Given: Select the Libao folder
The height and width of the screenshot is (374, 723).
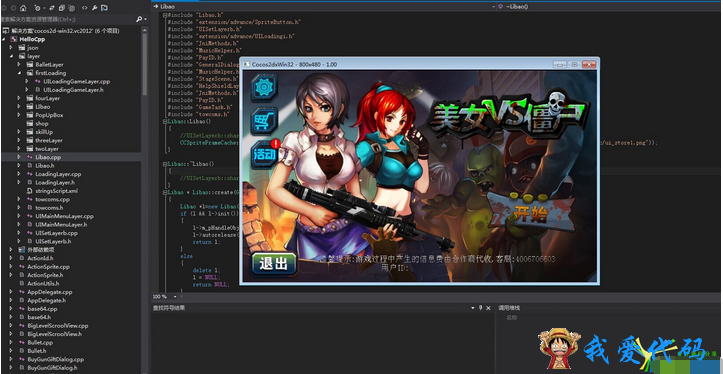Looking at the screenshot, I should [43, 107].
